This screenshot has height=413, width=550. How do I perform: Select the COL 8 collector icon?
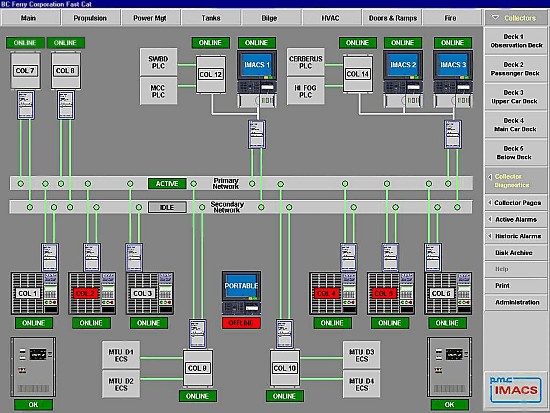66,71
